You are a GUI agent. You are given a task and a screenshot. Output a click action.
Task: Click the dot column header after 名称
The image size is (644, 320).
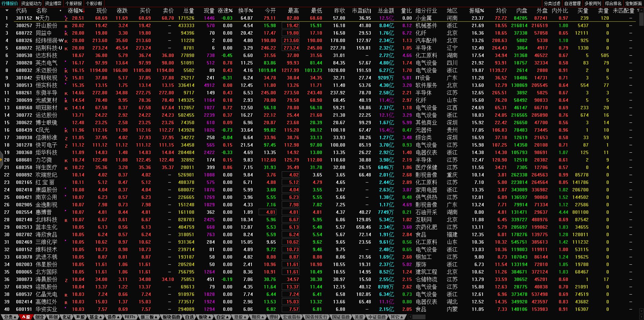[60, 11]
